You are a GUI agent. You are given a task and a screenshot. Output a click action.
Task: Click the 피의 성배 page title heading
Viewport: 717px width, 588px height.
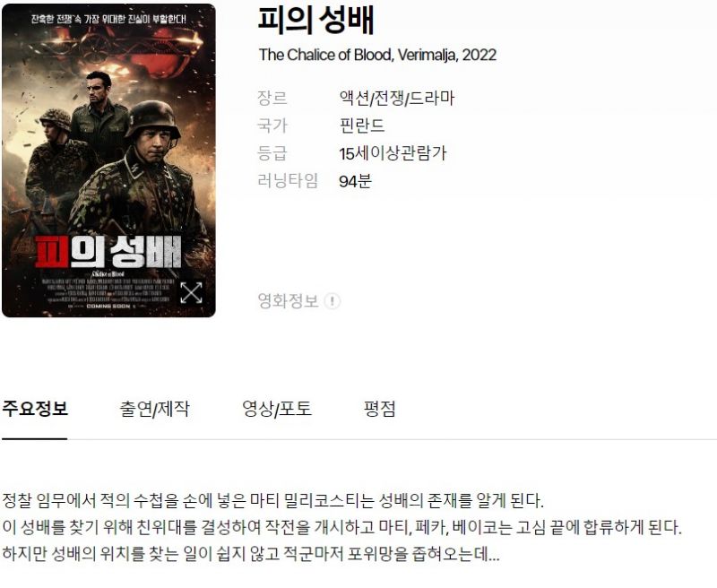tap(316, 21)
